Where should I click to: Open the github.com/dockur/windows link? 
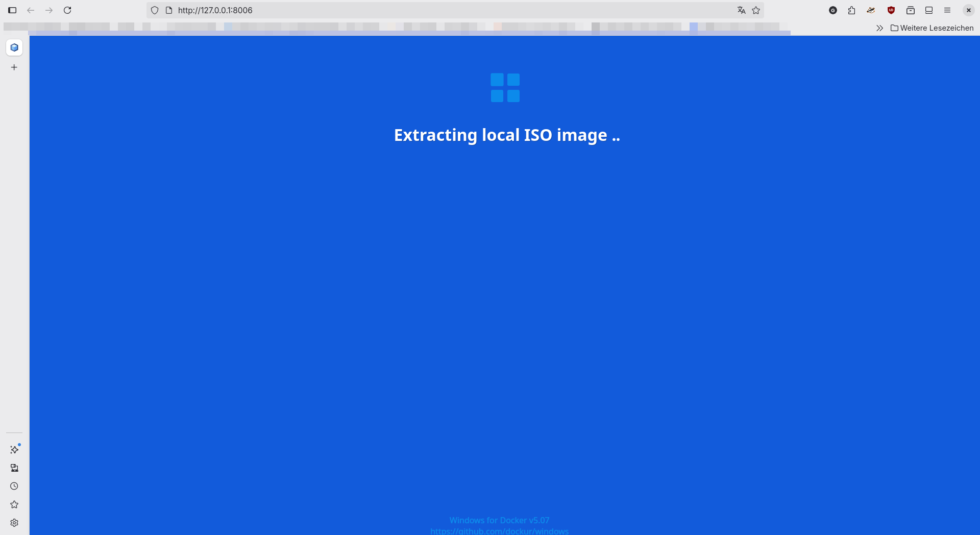coord(499,531)
